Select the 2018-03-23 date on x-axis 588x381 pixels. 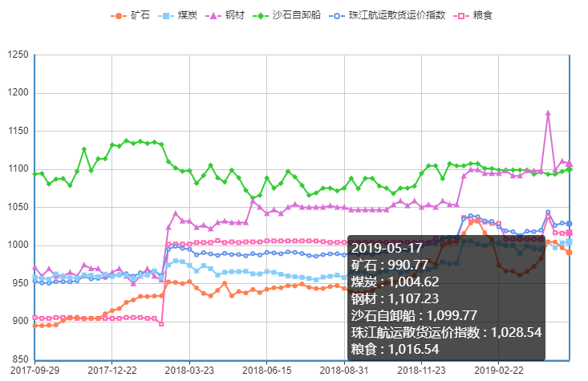[190, 371]
